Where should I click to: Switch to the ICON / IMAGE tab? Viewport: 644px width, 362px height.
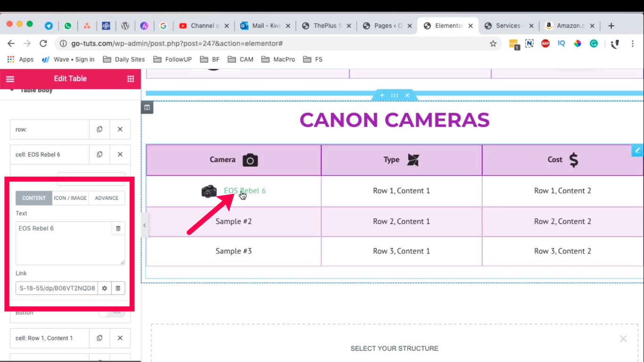(70, 198)
